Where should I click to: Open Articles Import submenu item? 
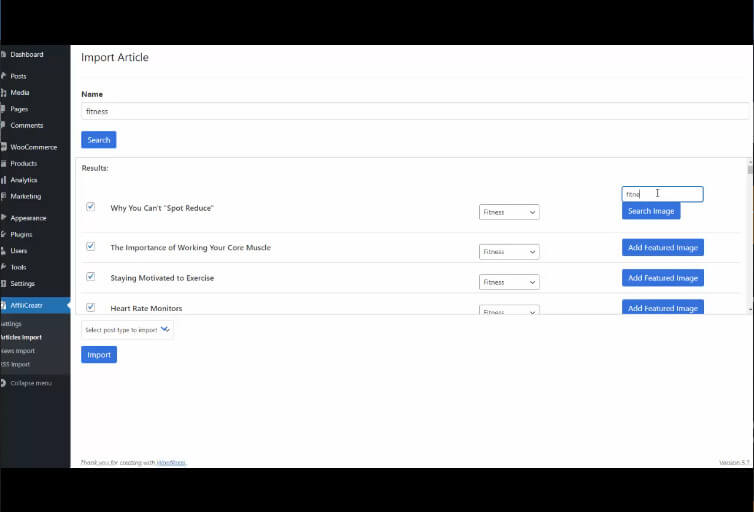(21, 337)
